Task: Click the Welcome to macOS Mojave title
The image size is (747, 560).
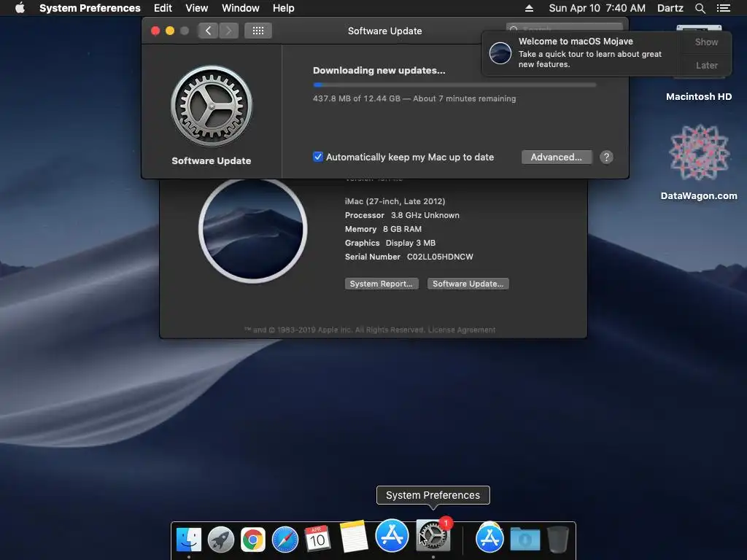Action: pos(576,42)
